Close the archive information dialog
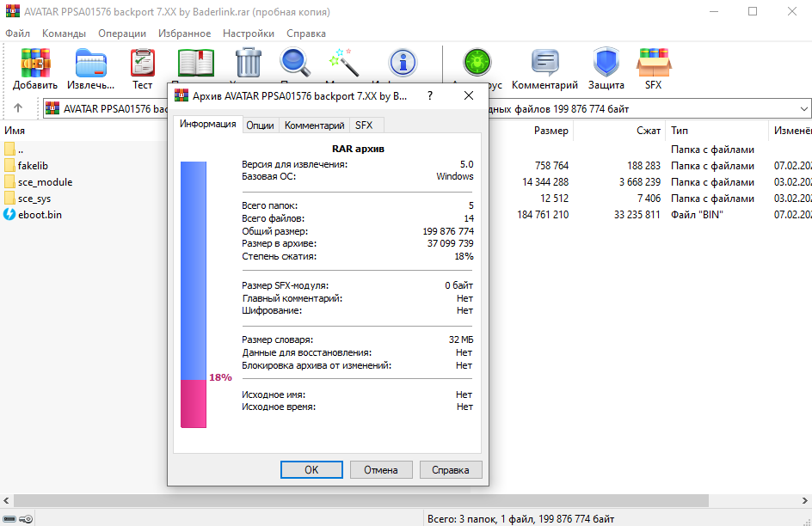 [x=469, y=95]
